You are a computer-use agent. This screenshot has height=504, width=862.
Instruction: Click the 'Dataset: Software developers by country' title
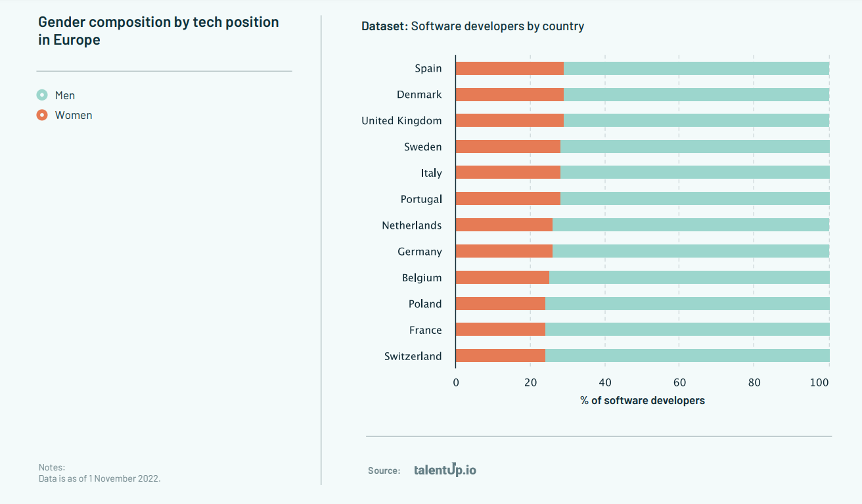pos(472,26)
